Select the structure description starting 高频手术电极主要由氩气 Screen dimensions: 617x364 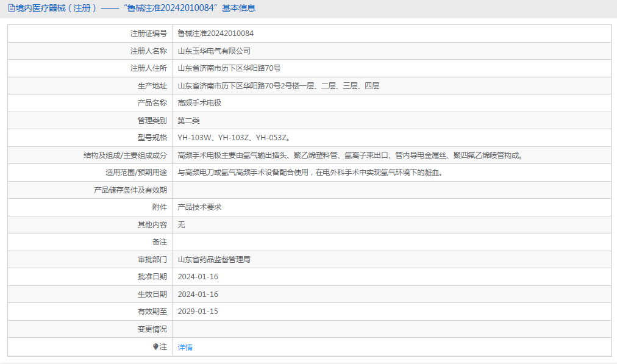[x=350, y=155]
